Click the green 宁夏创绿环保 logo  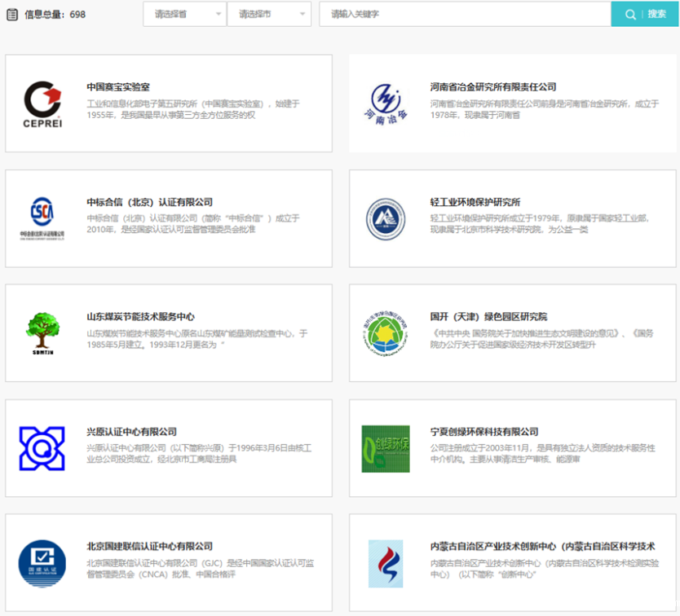(386, 448)
